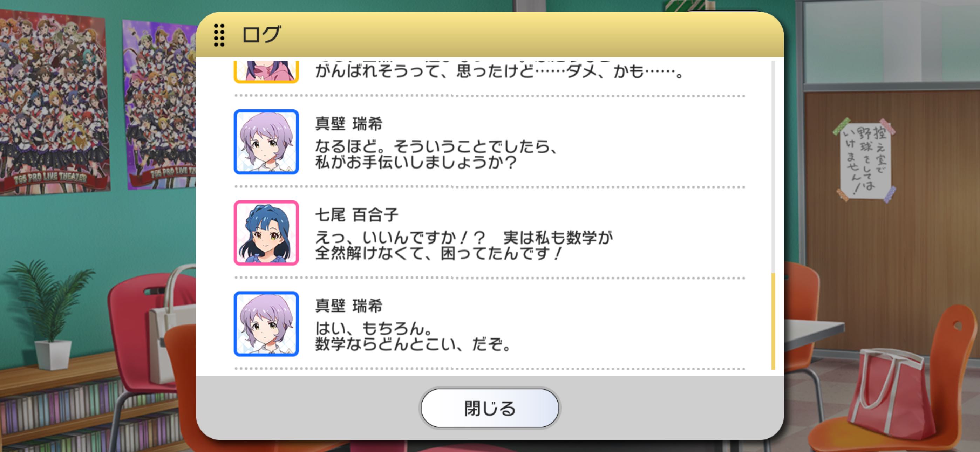The image size is (980, 452).
Task: Click the line なるほど。そういうことでしたら
Action: 436,146
